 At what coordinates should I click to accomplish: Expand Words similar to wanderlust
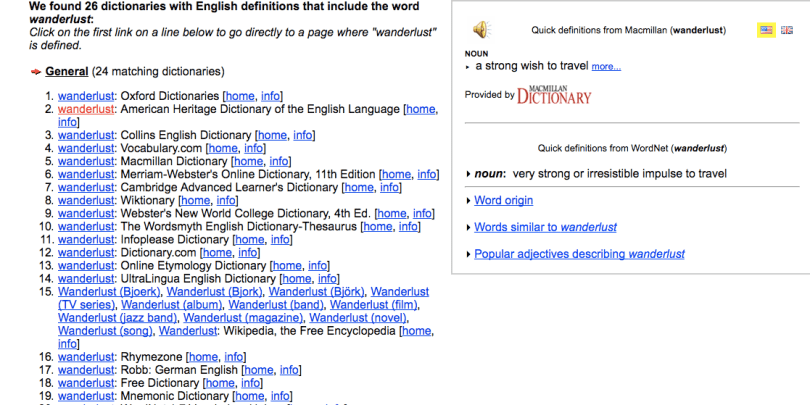coord(545,227)
